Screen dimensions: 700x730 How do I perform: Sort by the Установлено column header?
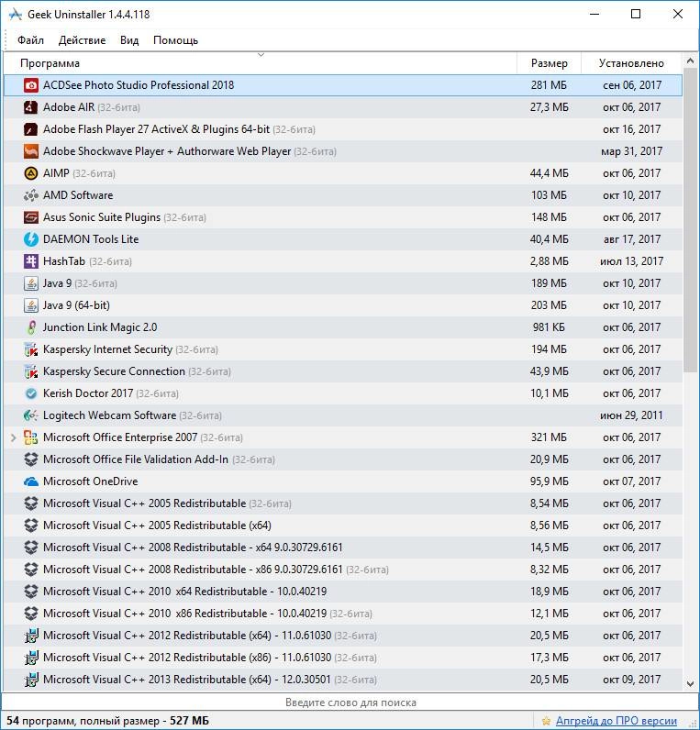(x=631, y=63)
